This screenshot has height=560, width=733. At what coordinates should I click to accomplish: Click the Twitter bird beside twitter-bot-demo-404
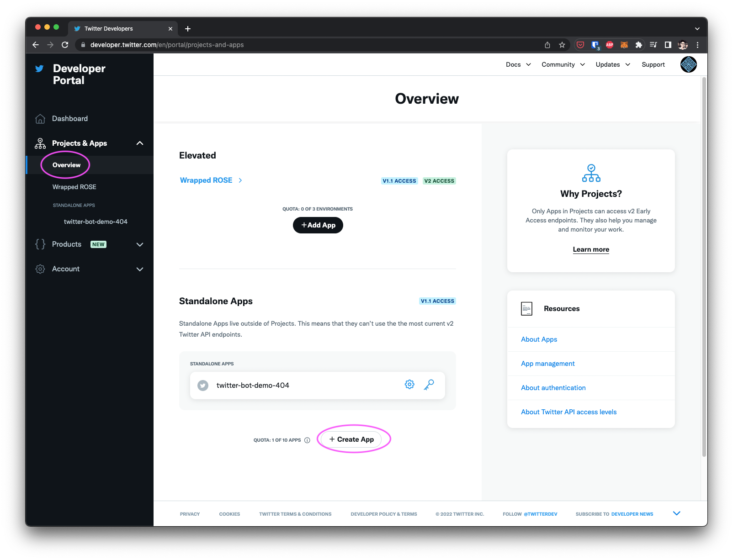coord(202,385)
